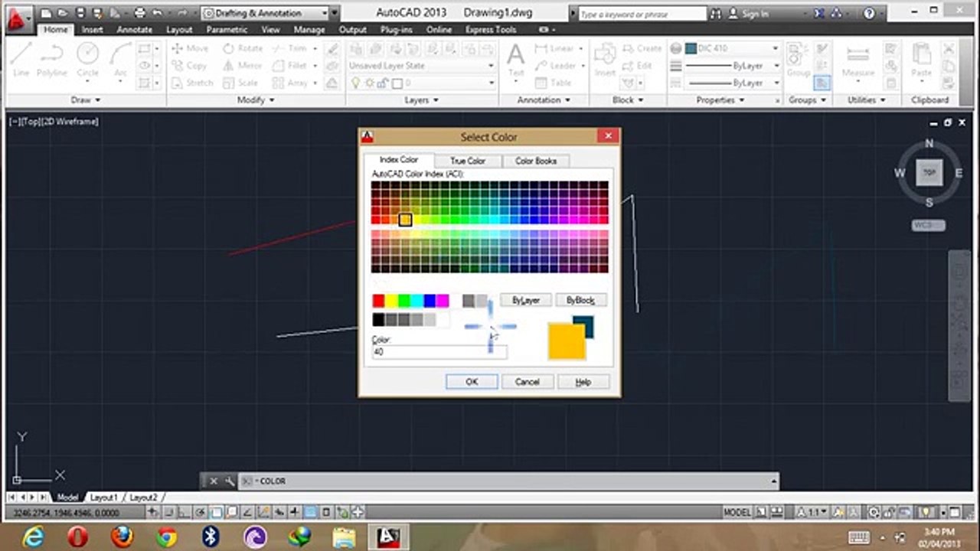Viewport: 980px width, 551px height.
Task: Pick the black swatch in gray row
Action: (x=378, y=320)
